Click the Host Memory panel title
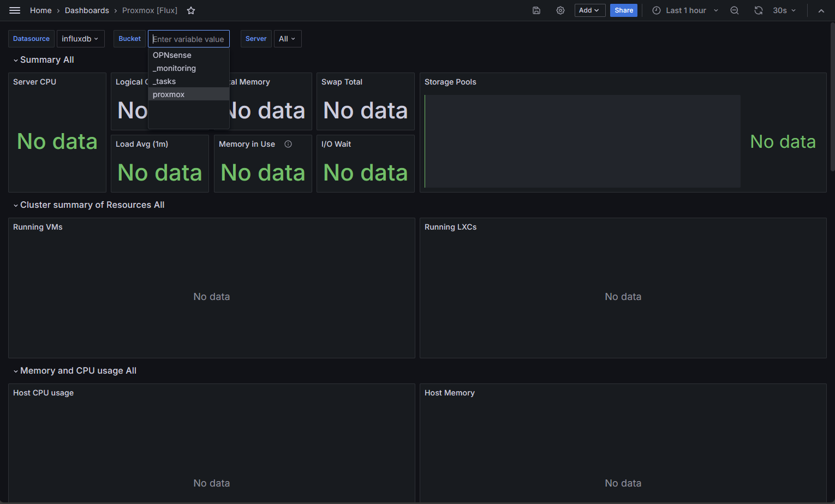This screenshot has width=835, height=504. click(450, 393)
